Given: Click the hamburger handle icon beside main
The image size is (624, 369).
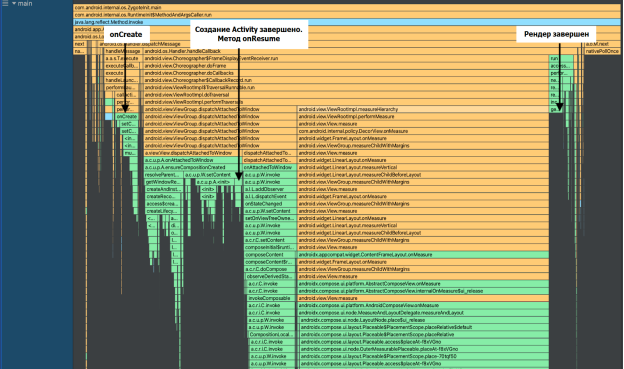Looking at the screenshot, I should click(5, 3).
